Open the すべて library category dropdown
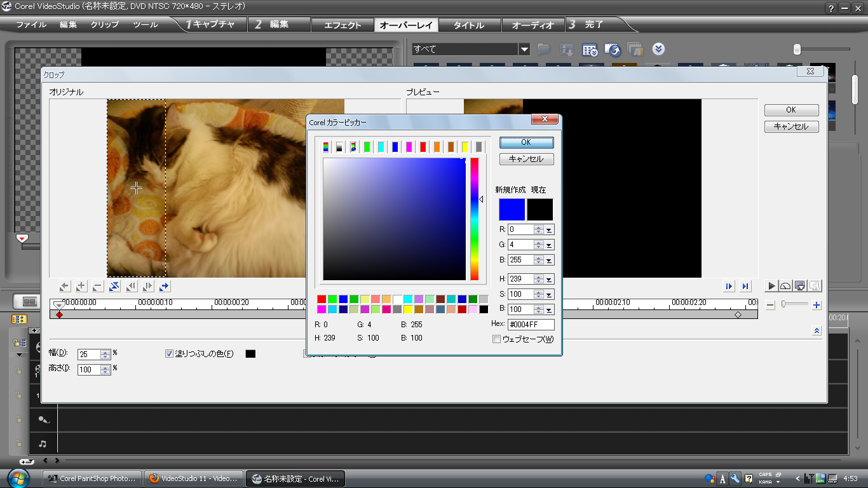The height and width of the screenshot is (488, 868). 524,49
